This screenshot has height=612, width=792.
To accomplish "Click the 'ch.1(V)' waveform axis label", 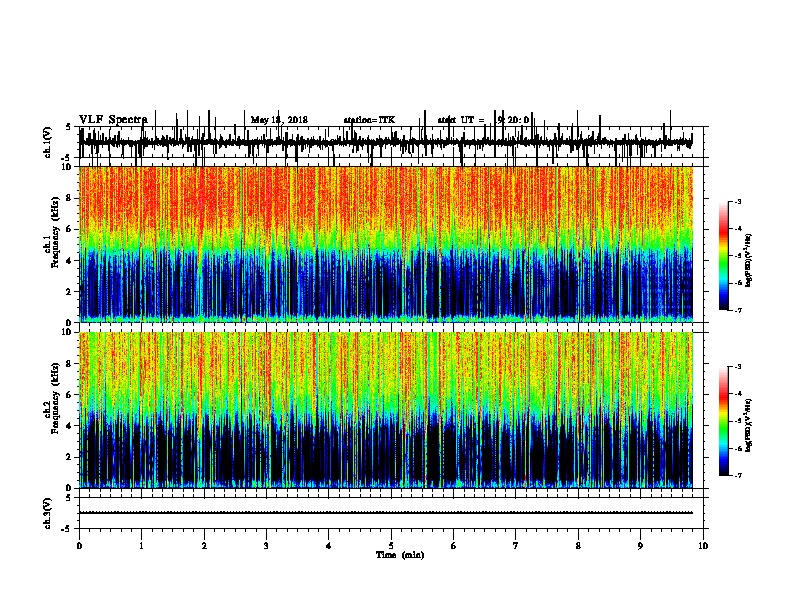I will point(48,142).
